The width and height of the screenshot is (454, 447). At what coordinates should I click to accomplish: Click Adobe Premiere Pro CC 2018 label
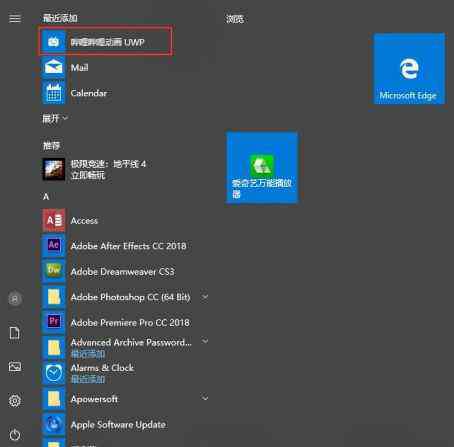point(130,323)
